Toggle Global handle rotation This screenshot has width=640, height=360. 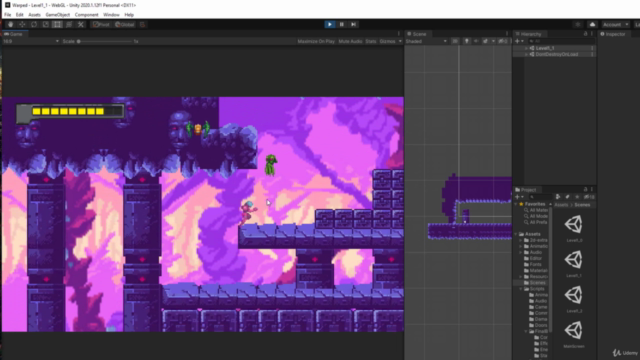point(125,24)
